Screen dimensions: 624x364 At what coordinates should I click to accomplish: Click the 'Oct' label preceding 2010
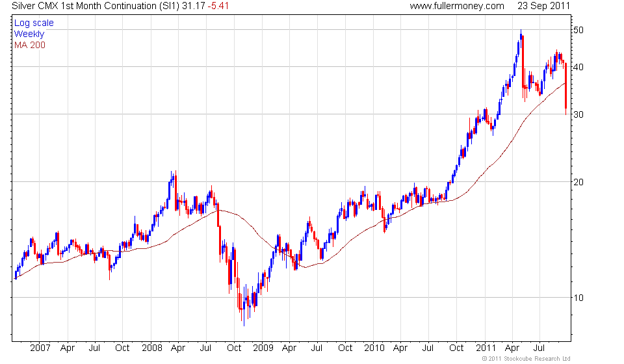[x=345, y=348]
